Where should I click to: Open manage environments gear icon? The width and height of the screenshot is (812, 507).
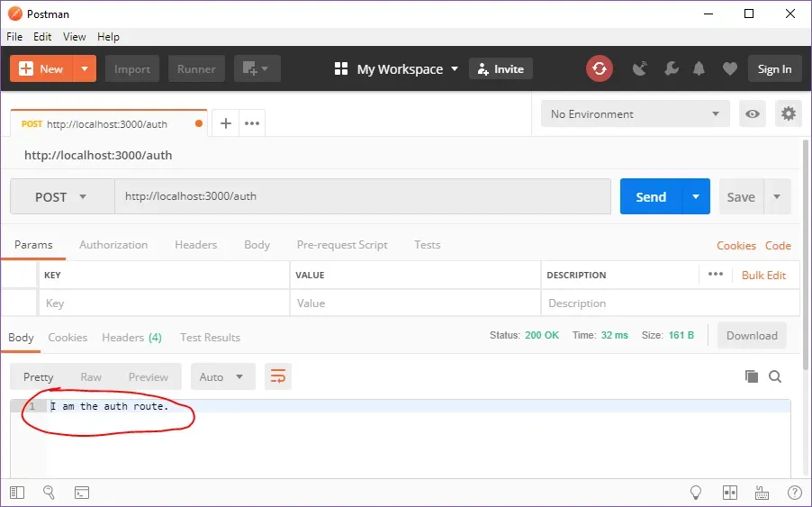[789, 114]
